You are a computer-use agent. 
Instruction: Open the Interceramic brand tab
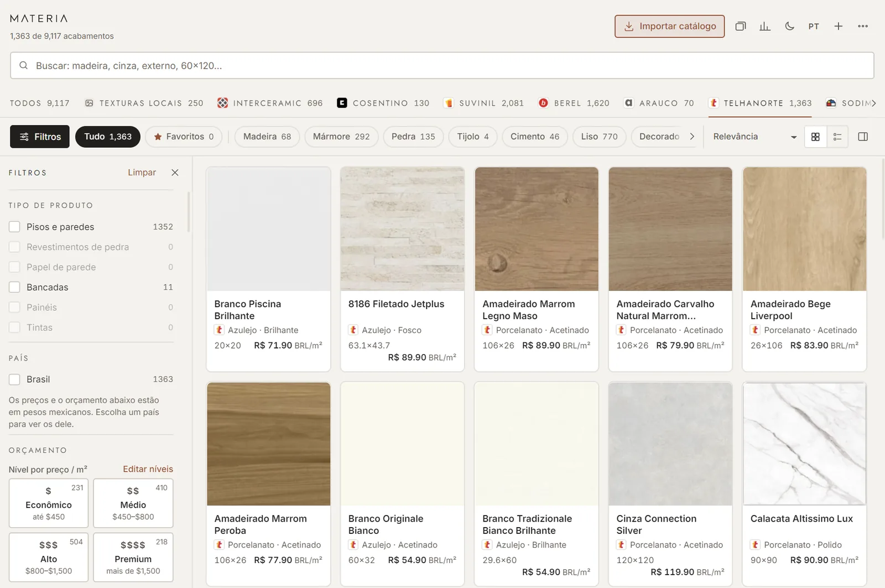point(270,103)
